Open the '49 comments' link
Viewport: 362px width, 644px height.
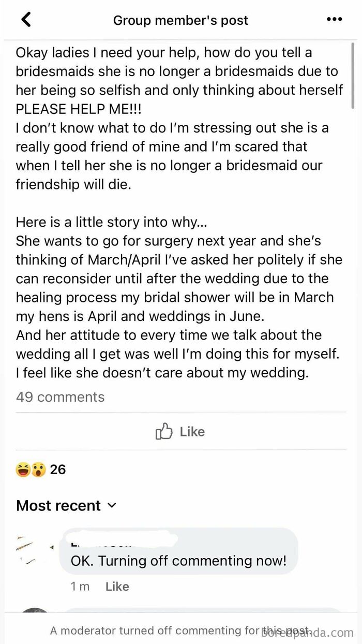(x=60, y=397)
